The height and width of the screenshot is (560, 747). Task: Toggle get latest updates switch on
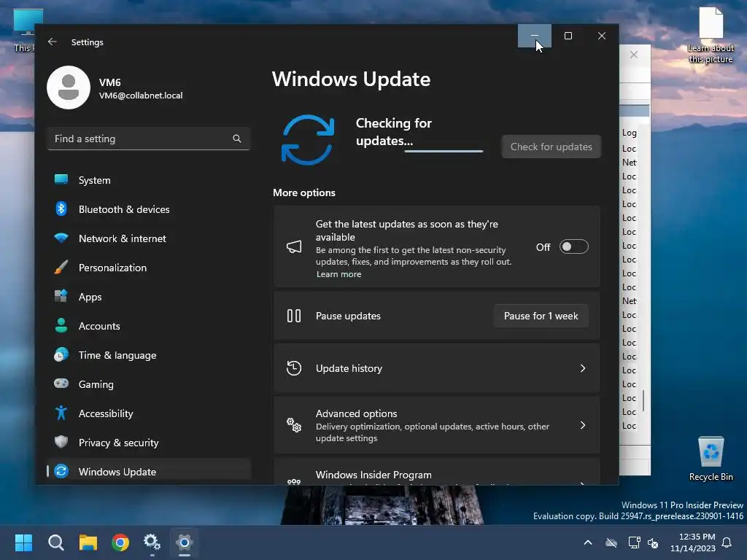tap(573, 246)
